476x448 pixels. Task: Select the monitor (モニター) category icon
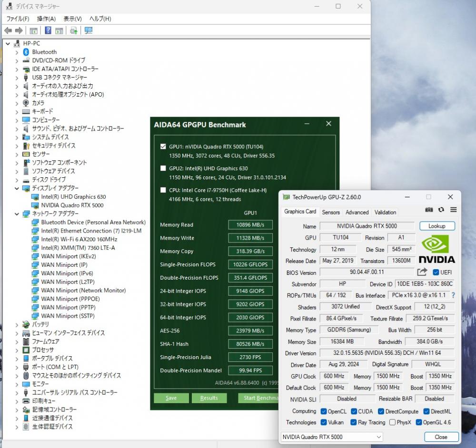[26, 384]
